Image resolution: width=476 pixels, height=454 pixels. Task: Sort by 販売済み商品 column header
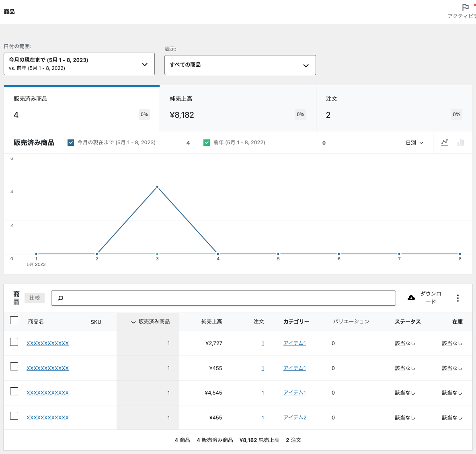(x=150, y=322)
